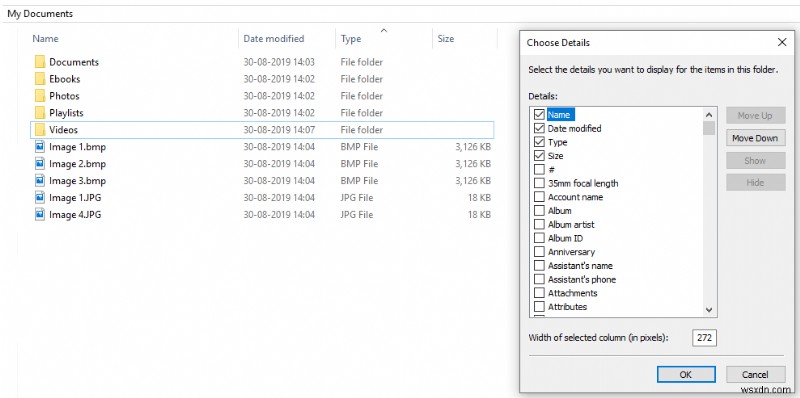The image size is (800, 398).
Task: Click the Image 2.bmp 3,126 KB size
Action: pyautogui.click(x=473, y=164)
